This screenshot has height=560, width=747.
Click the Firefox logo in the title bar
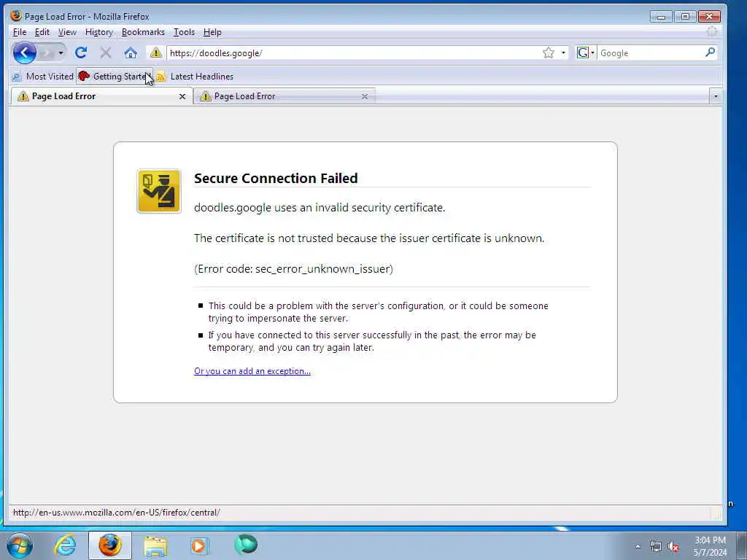(x=16, y=16)
